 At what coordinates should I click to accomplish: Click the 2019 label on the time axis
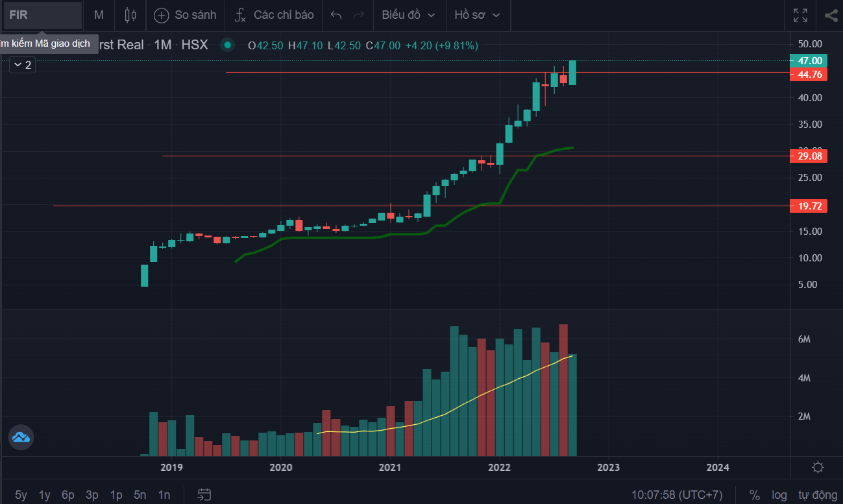click(171, 467)
